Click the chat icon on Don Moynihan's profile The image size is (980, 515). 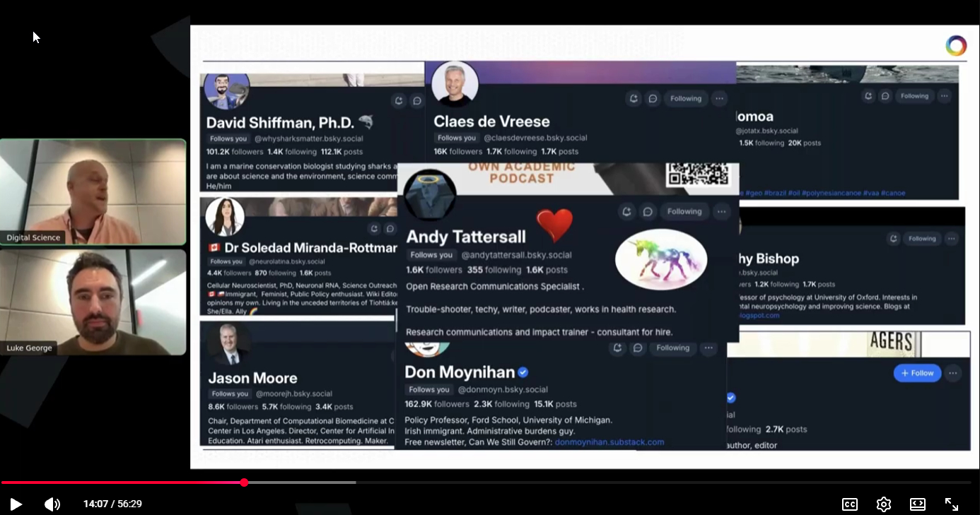tap(638, 348)
